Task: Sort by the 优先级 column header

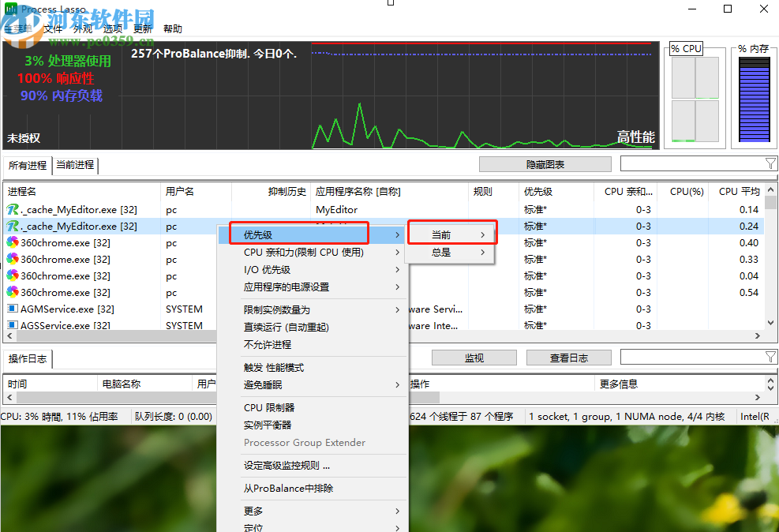Action: coord(556,191)
